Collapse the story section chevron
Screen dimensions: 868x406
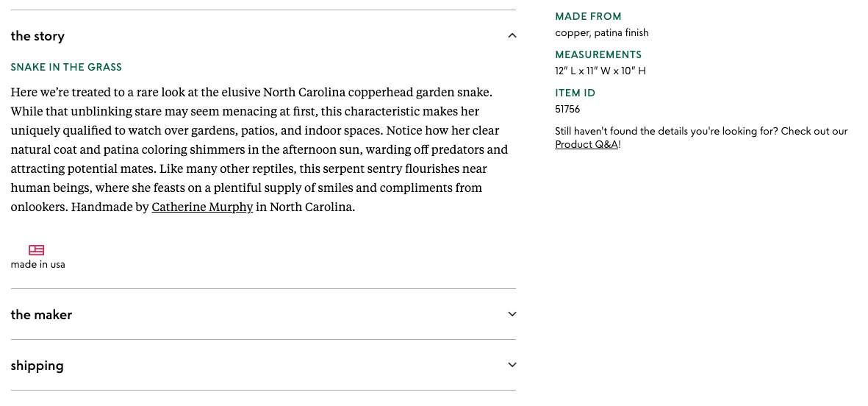click(x=512, y=36)
